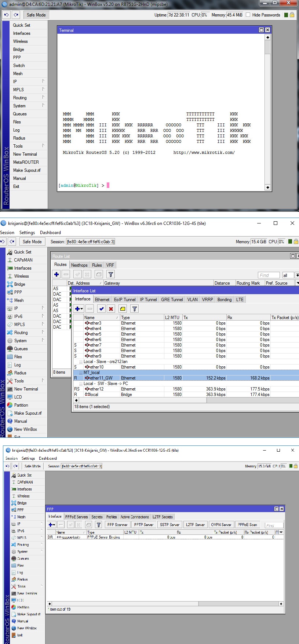Click the Terminal window vertical scrollbar thumb

pyautogui.click(x=267, y=47)
